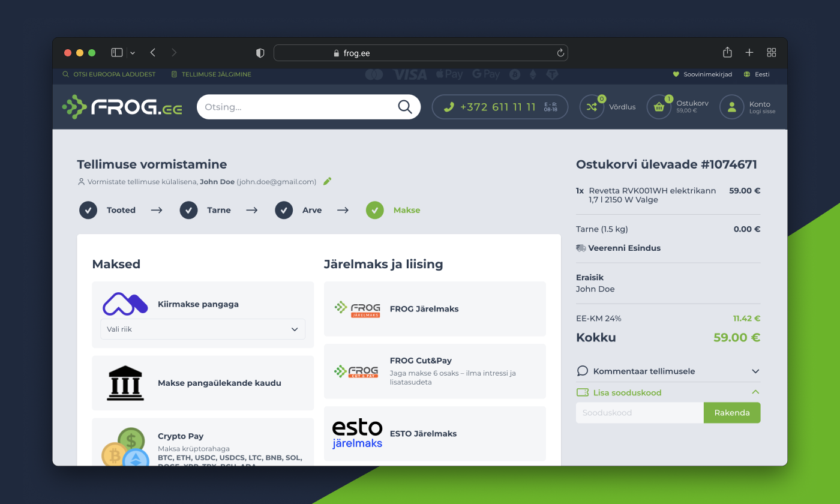Edit guest info via pencil icon
The height and width of the screenshot is (504, 840).
pyautogui.click(x=327, y=181)
